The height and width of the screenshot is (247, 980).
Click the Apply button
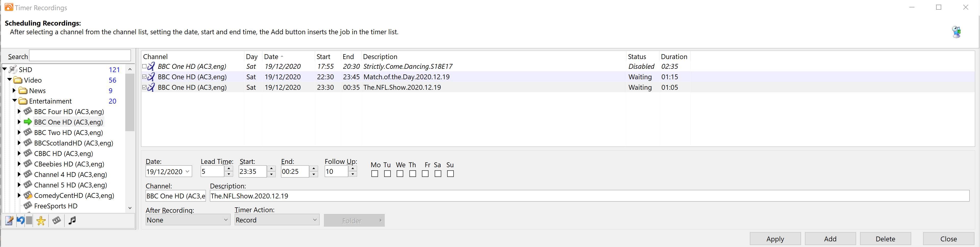775,239
